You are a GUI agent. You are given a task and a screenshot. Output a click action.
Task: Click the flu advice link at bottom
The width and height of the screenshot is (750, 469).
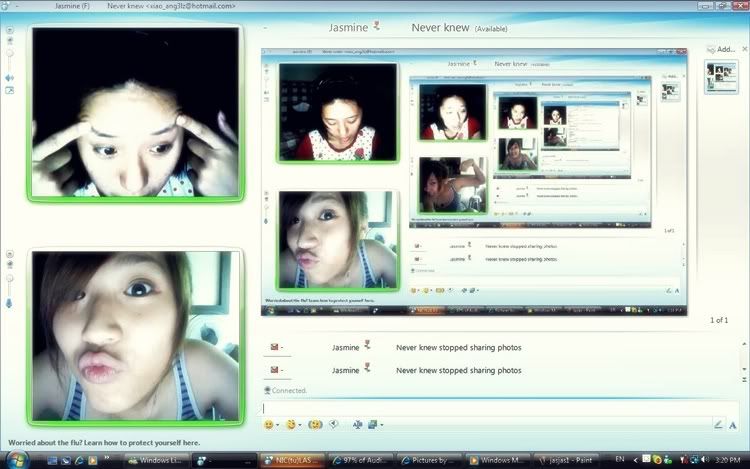[x=104, y=443]
